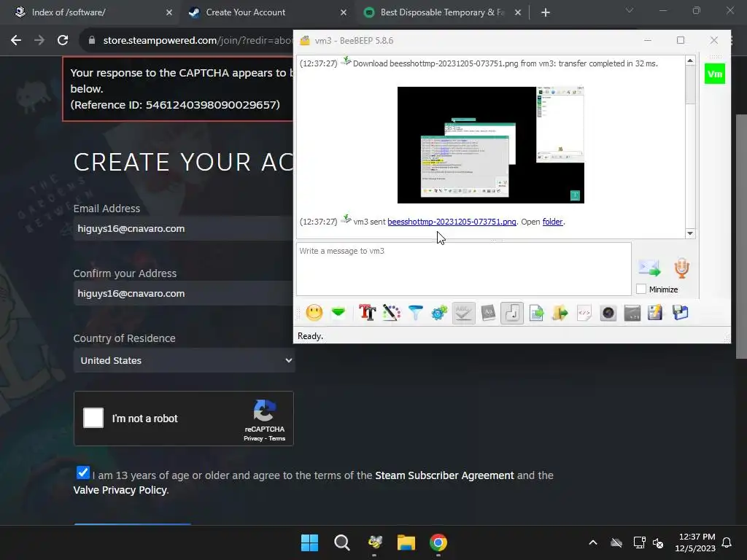Toggle the ABC spell-check button
The height and width of the screenshot is (560, 747).
463,313
